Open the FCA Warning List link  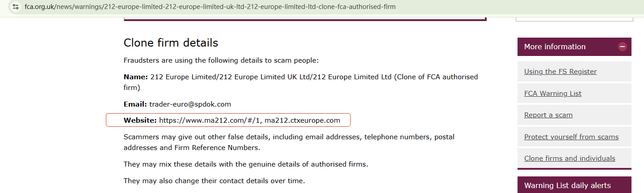[x=552, y=94]
